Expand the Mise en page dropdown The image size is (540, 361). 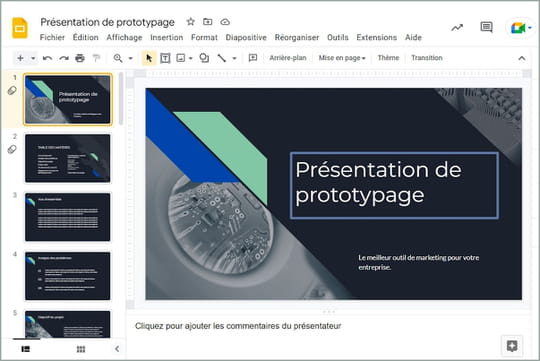(342, 58)
